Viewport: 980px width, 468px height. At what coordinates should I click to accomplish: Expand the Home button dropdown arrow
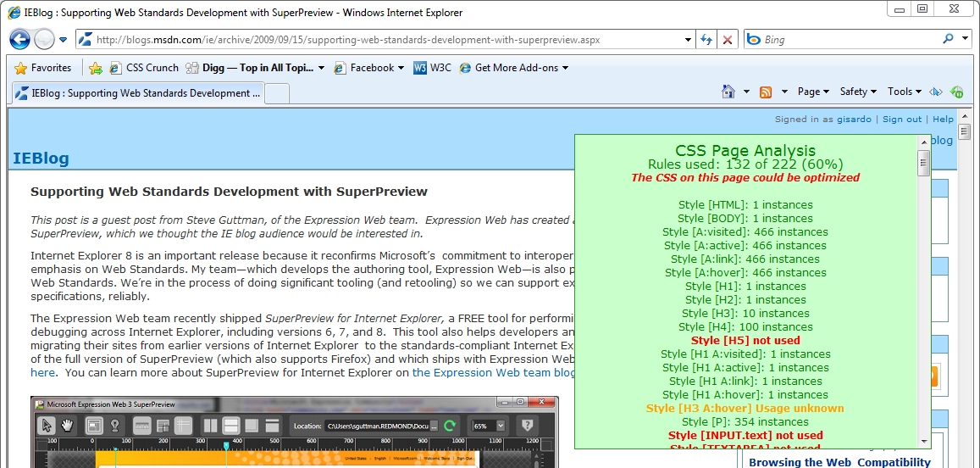click(x=746, y=92)
